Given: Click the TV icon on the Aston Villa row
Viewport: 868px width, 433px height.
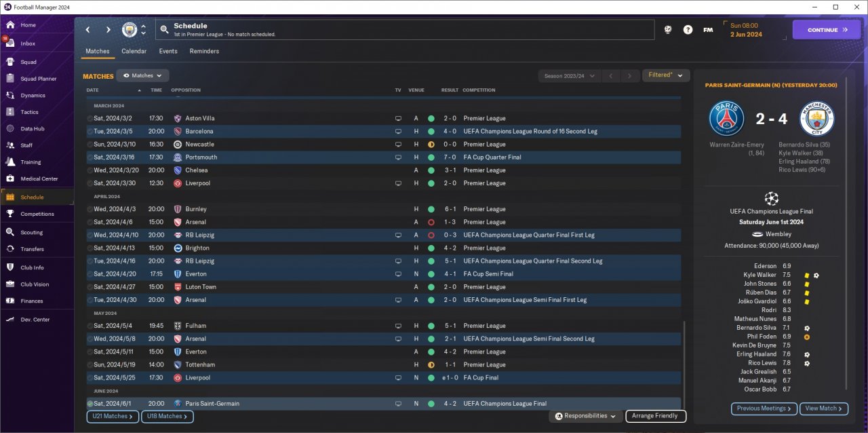Looking at the screenshot, I should click(x=399, y=118).
